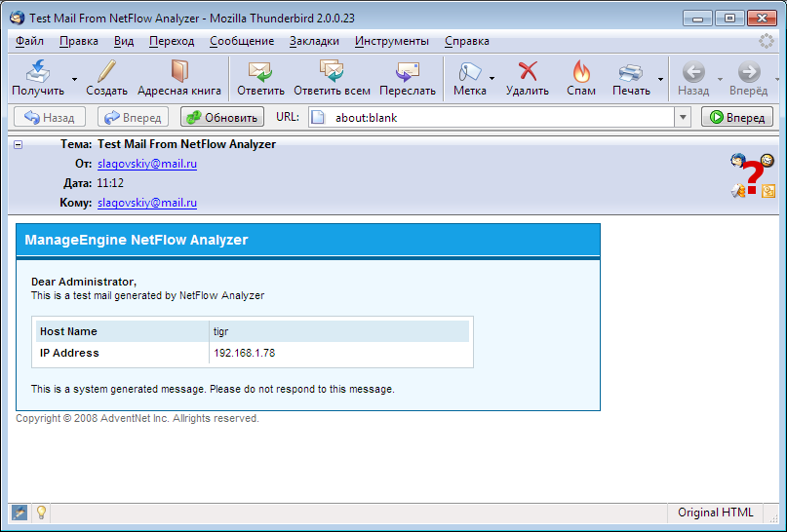Expand the Метка tag dropdown arrow

pos(492,78)
